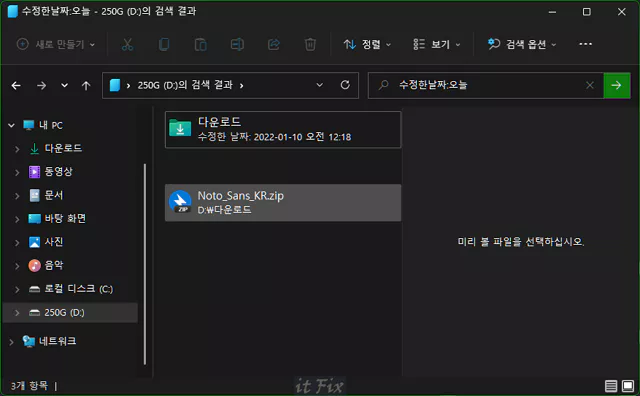The width and height of the screenshot is (640, 396).
Task: Switch to details view in status bar
Action: (x=611, y=386)
